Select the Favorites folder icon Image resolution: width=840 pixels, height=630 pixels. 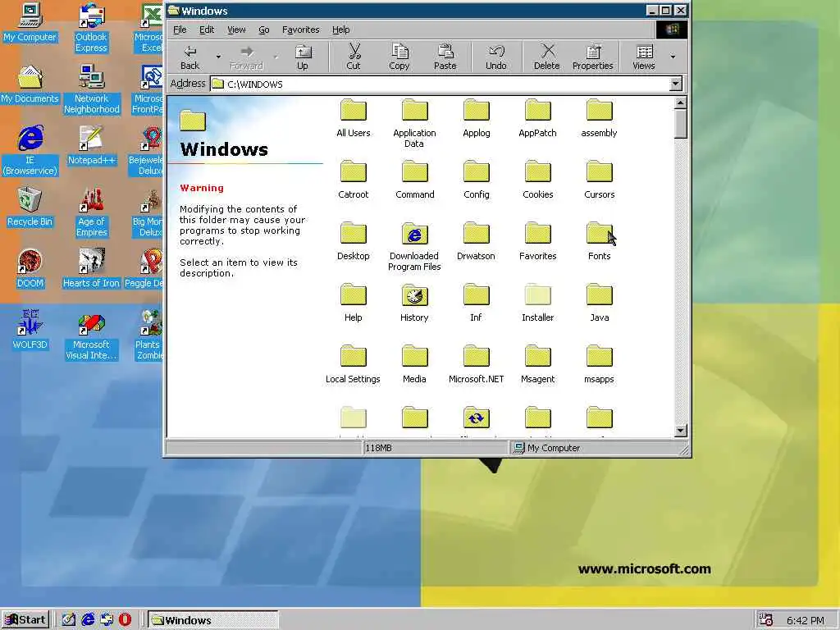[538, 234]
